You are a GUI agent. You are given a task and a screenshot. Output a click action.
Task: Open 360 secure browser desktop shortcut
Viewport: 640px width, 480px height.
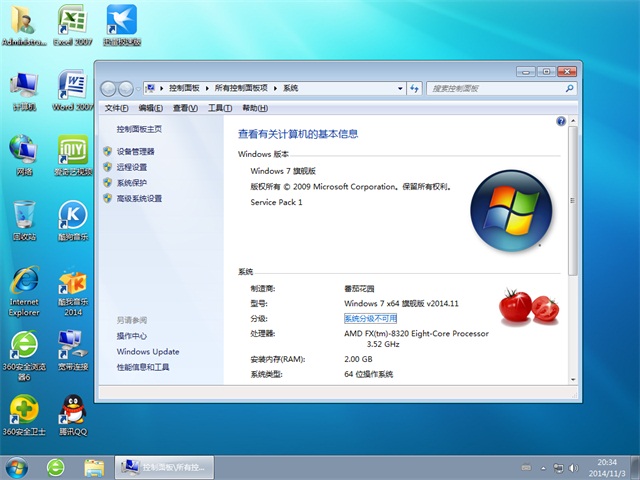24,356
